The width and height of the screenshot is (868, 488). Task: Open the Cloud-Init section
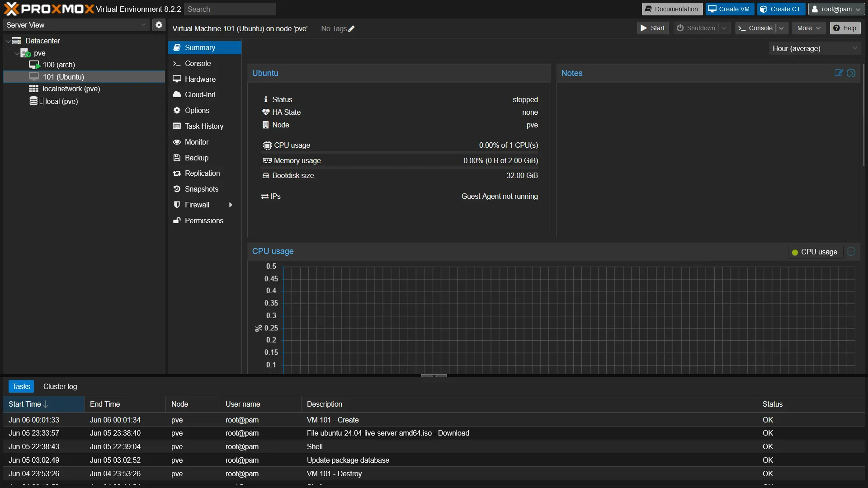205,94
